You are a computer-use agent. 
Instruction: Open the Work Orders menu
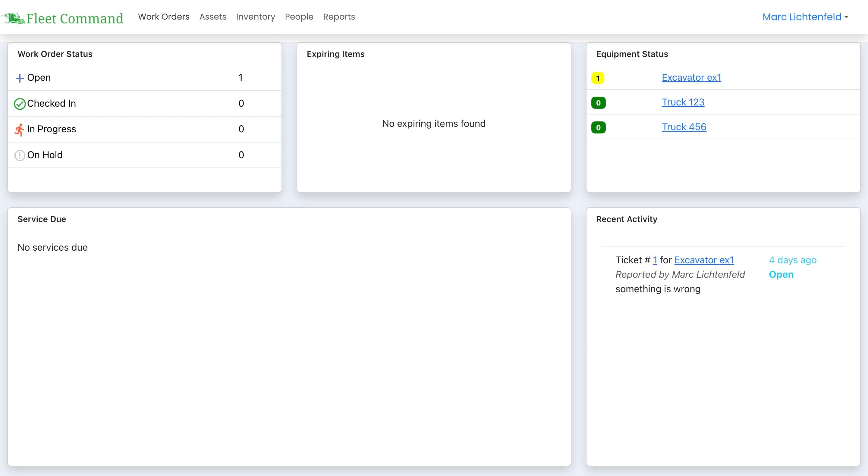[164, 17]
